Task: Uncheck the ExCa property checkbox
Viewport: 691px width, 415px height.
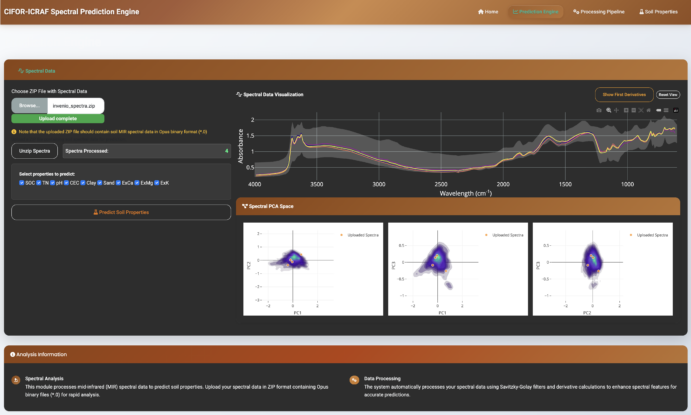Action: 118,183
